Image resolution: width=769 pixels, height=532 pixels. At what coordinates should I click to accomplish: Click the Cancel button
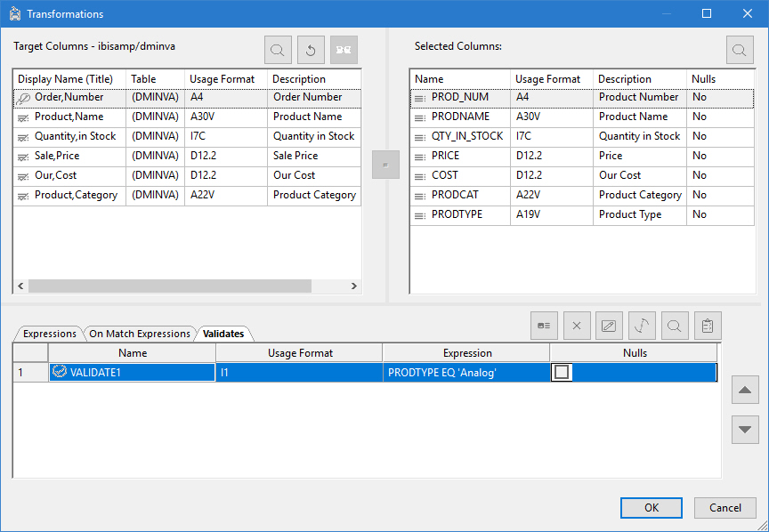[x=724, y=508]
